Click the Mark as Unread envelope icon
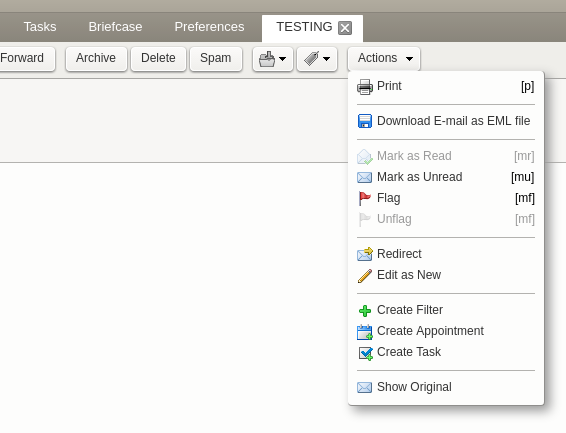 (x=365, y=177)
